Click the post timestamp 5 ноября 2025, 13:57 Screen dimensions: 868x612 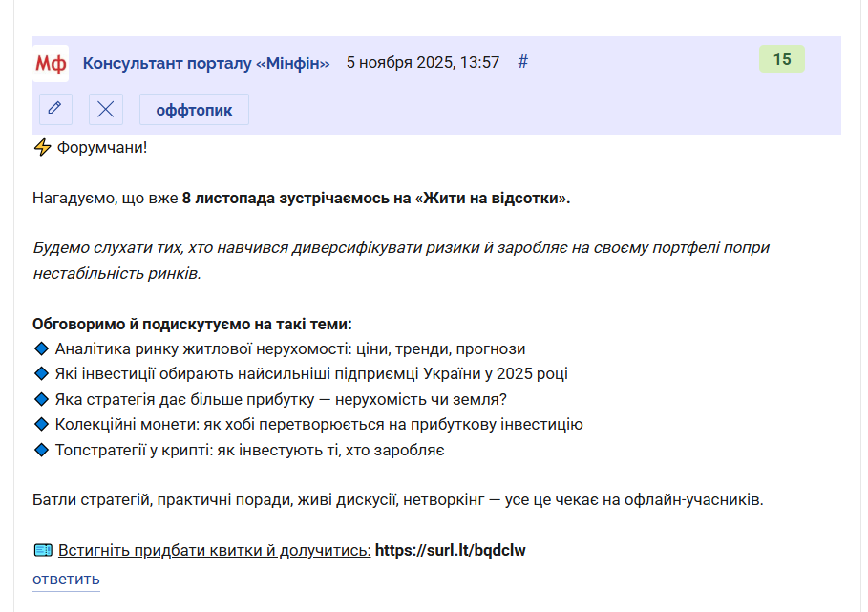coord(422,63)
